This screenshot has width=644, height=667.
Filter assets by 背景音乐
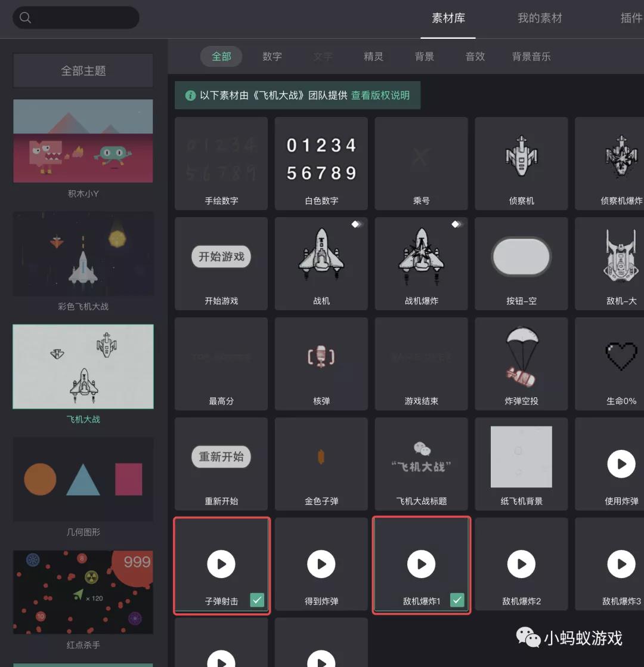tap(531, 56)
